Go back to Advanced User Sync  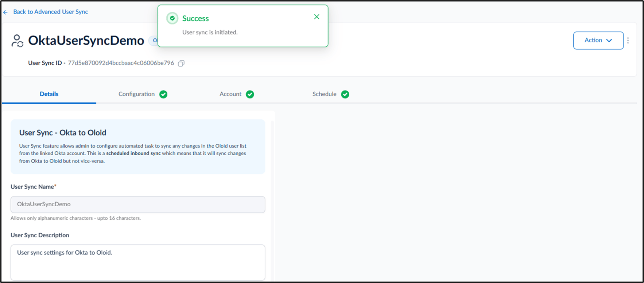[50, 12]
